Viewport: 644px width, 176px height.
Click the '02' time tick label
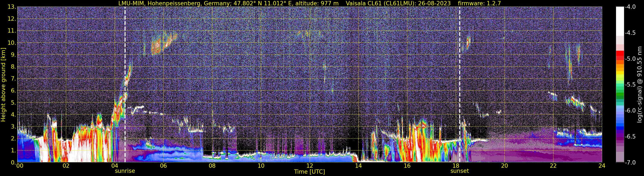pos(66,166)
